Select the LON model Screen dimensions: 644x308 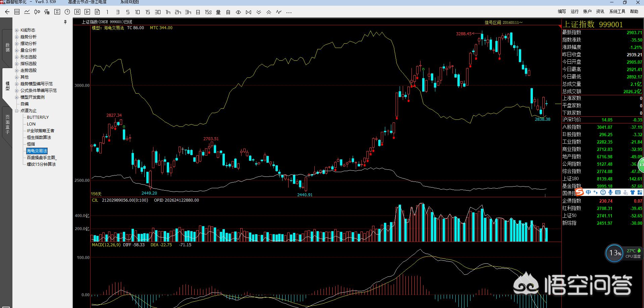[31, 124]
